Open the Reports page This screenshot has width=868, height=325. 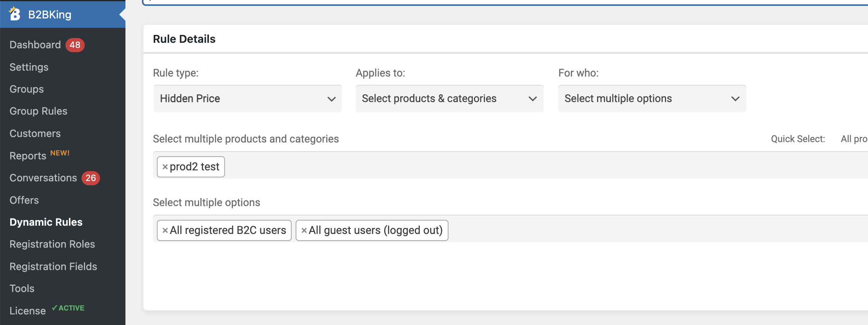tap(28, 156)
